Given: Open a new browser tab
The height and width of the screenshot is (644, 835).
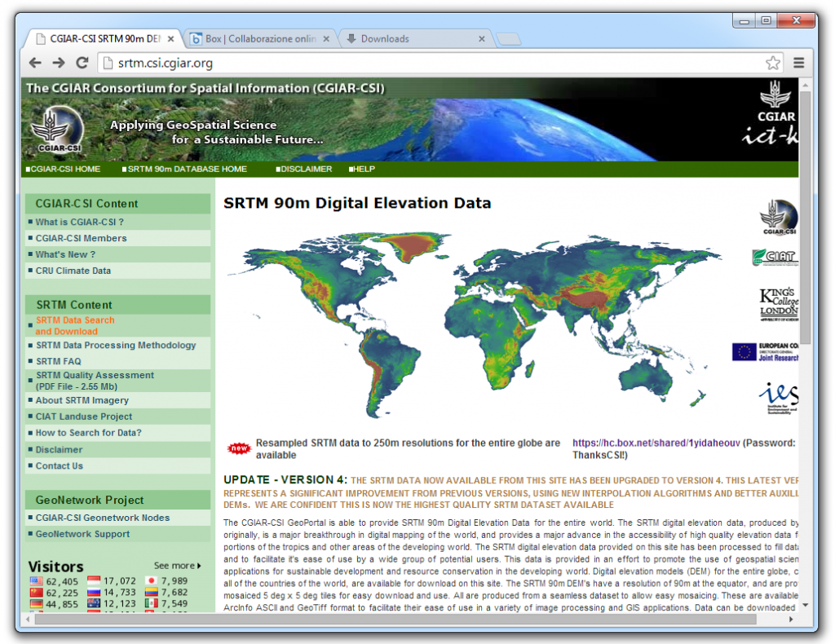Looking at the screenshot, I should coord(508,39).
